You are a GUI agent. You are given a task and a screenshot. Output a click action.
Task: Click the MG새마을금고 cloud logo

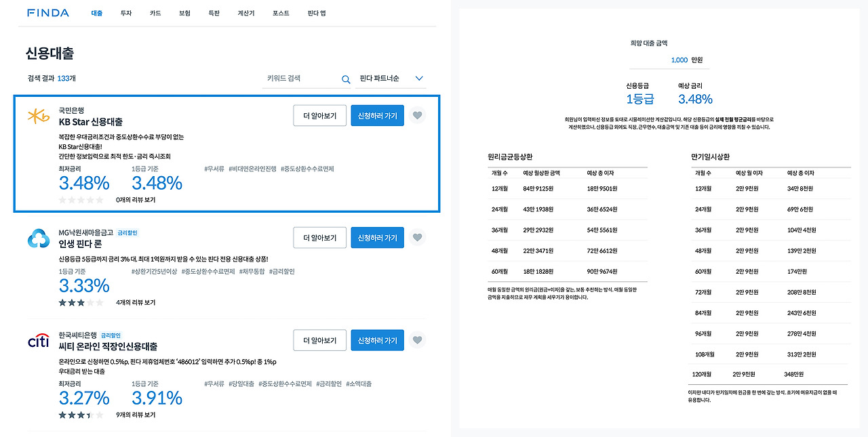point(38,238)
